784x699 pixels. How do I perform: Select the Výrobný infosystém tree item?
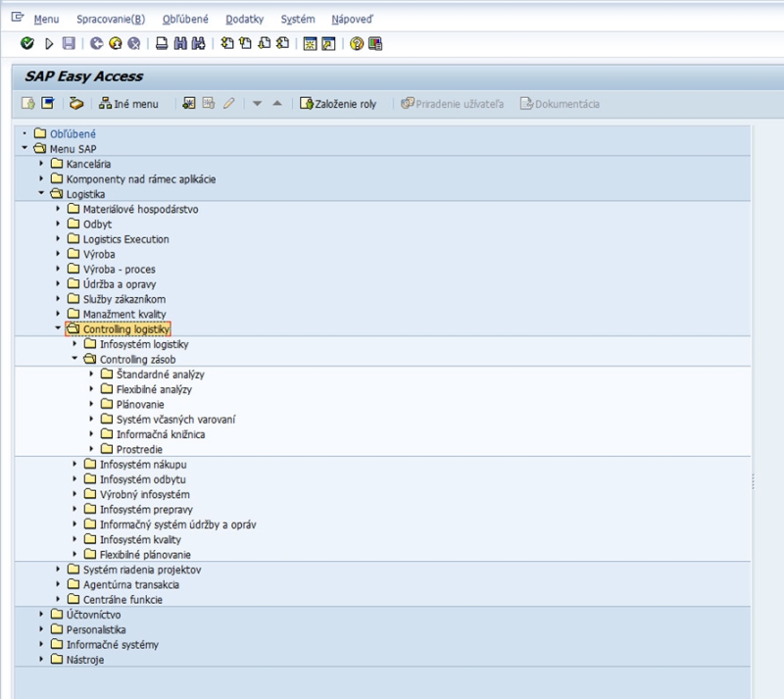[x=144, y=494]
